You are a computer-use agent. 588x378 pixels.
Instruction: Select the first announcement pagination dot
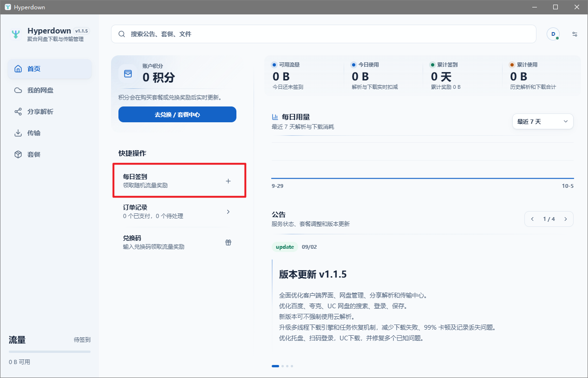click(x=275, y=366)
